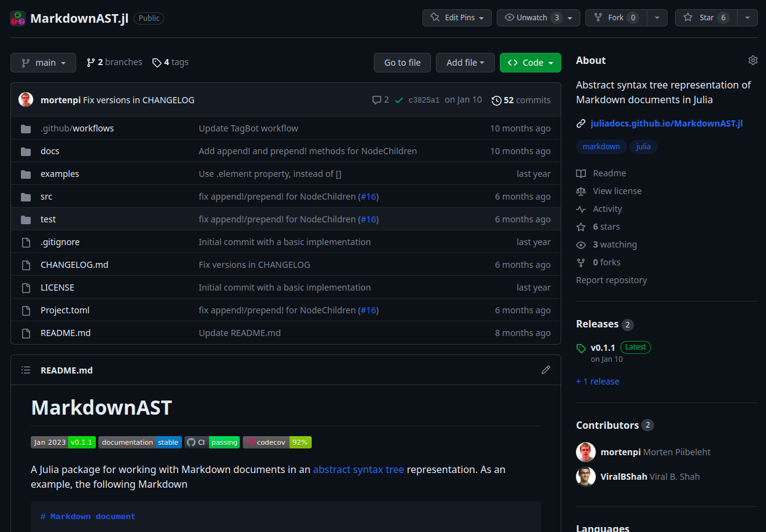Expand the Star lists arrow dropdown

pyautogui.click(x=748, y=18)
